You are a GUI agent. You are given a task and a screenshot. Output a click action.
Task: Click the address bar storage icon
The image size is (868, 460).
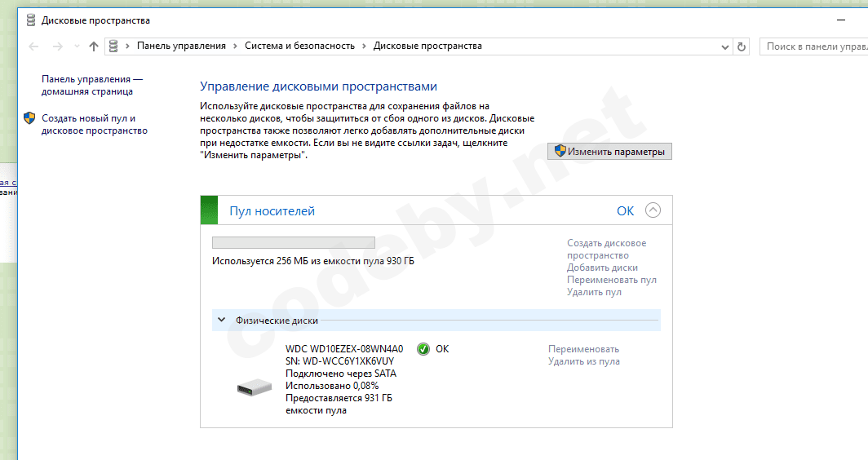coord(113,46)
